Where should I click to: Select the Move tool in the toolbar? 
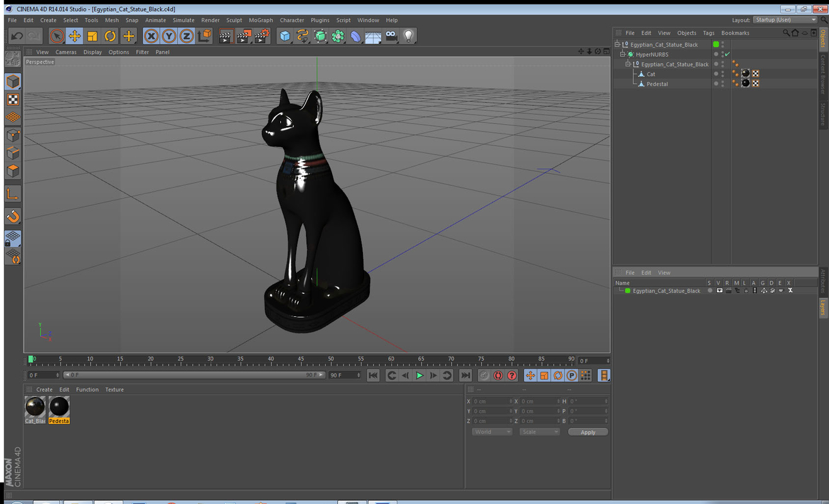click(x=74, y=36)
